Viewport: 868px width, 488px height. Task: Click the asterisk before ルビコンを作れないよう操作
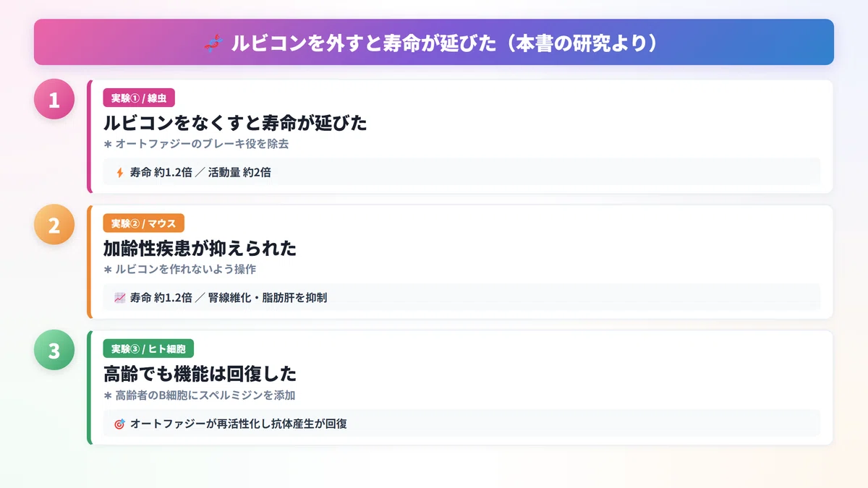pos(108,269)
